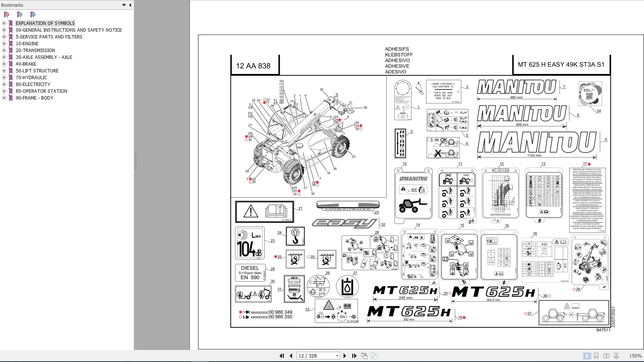644x362 pixels.
Task: Select the EXPLANATION OF SYMBOLS bookmark
Action: pos(45,23)
